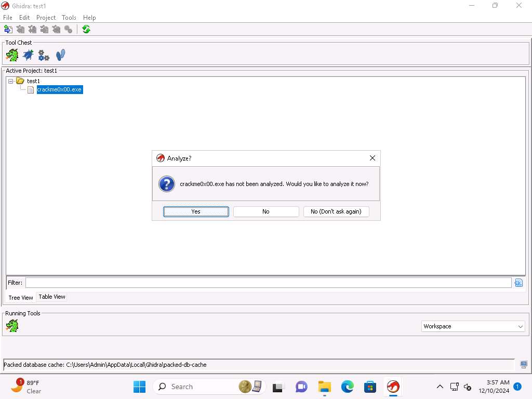Open the Tools menu

pos(69,18)
